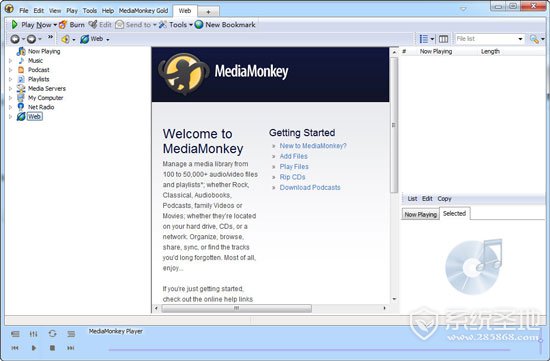This screenshot has width=550, height=361.
Task: Select Net Radio in the tree
Action: tap(41, 107)
